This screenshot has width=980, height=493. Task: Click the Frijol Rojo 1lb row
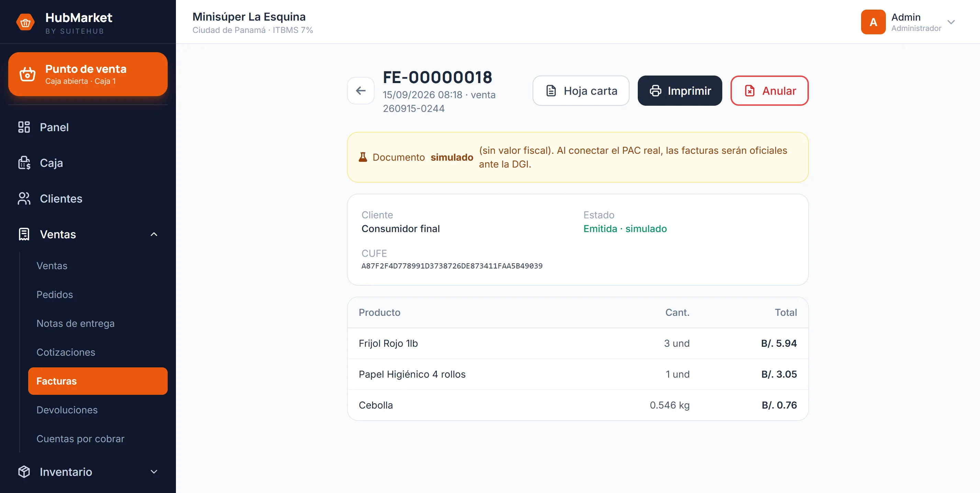[x=578, y=343]
